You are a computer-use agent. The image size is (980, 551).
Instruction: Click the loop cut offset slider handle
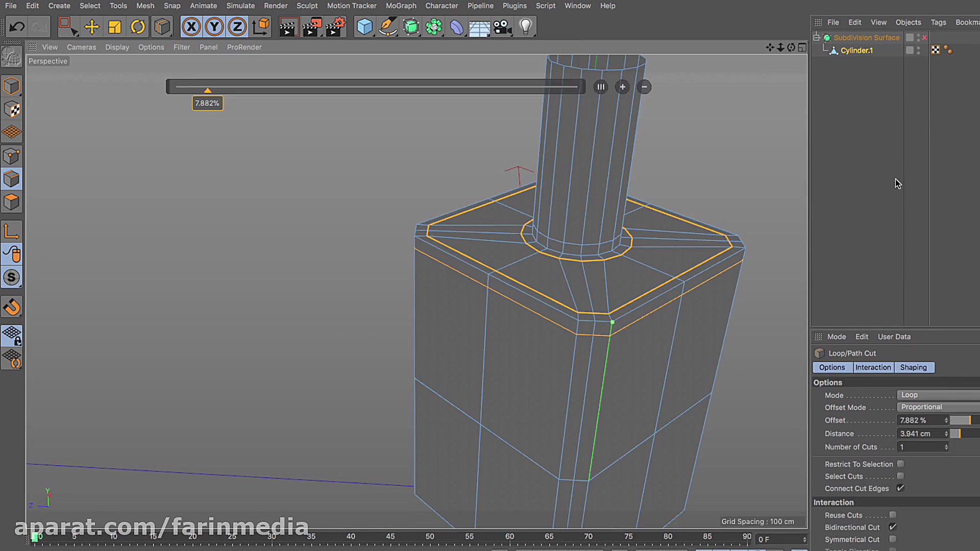pos(207,90)
